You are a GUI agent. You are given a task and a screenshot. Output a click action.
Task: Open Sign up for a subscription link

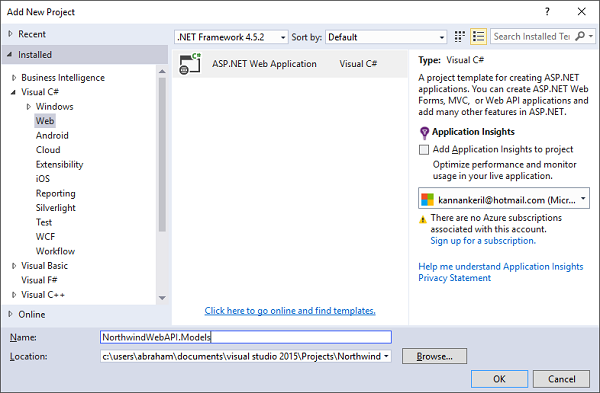[x=483, y=241]
